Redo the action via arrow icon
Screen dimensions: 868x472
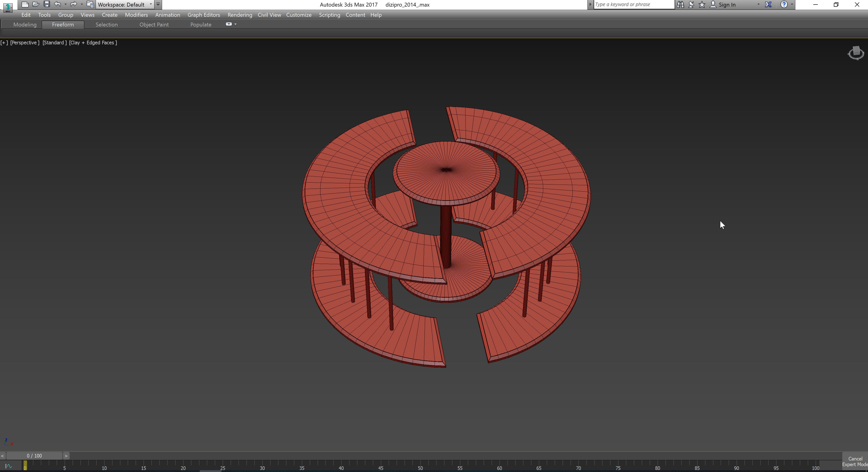(73, 4)
